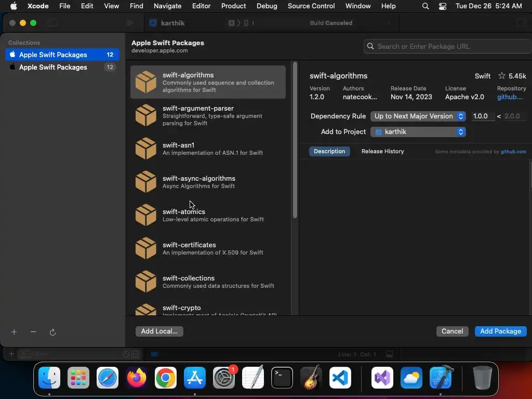Image resolution: width=532 pixels, height=399 pixels.
Task: Click the package list scrollbar
Action: point(295,140)
